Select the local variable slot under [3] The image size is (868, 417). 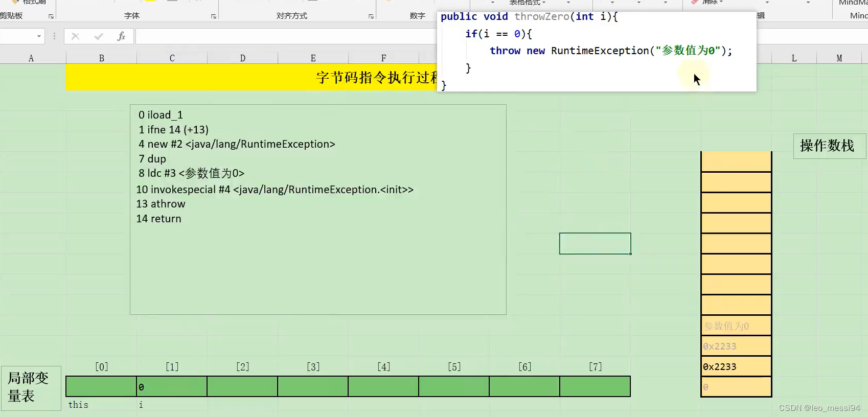click(313, 386)
